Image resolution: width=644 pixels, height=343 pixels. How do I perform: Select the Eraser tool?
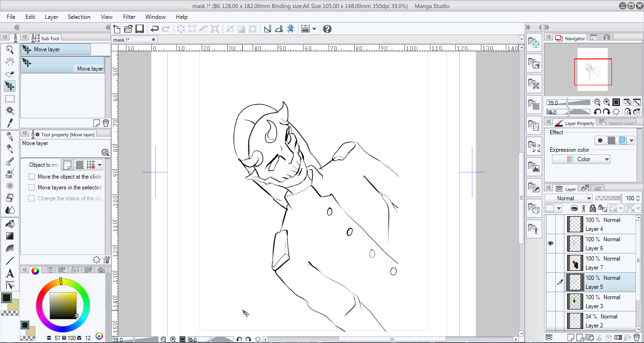pyautogui.click(x=9, y=198)
